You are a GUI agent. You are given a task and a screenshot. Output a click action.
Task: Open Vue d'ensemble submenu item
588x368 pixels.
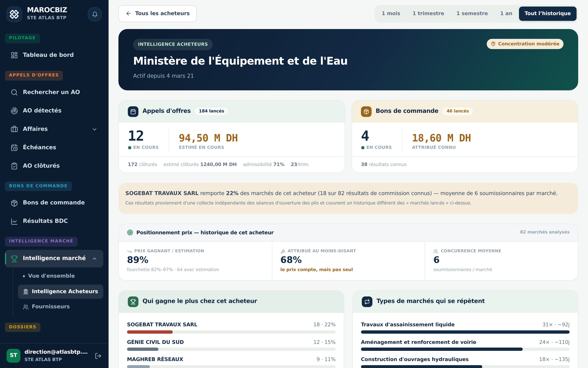pyautogui.click(x=60, y=276)
